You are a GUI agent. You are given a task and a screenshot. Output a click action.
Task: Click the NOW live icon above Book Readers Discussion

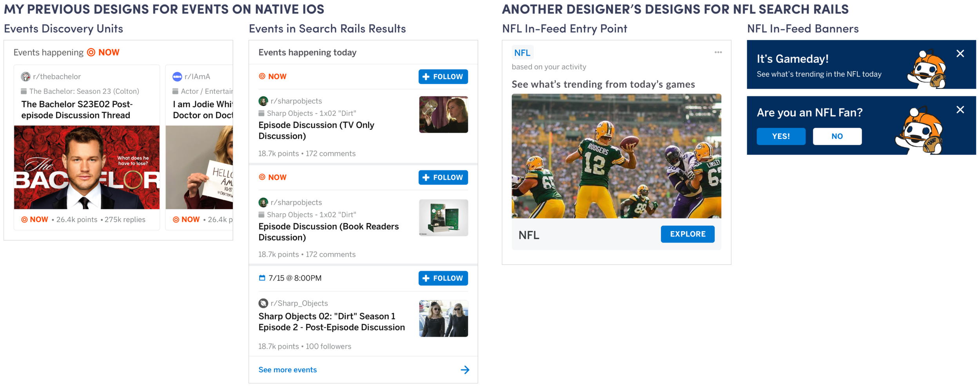point(262,177)
